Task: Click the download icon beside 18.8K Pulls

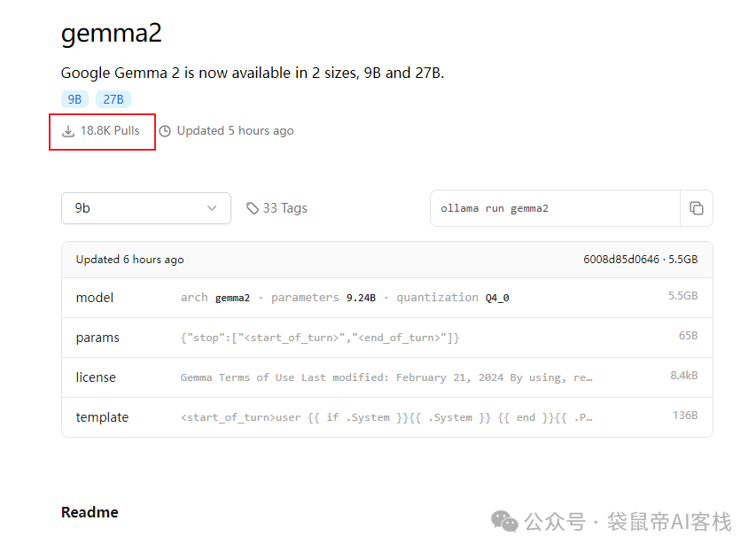Action: (x=68, y=131)
